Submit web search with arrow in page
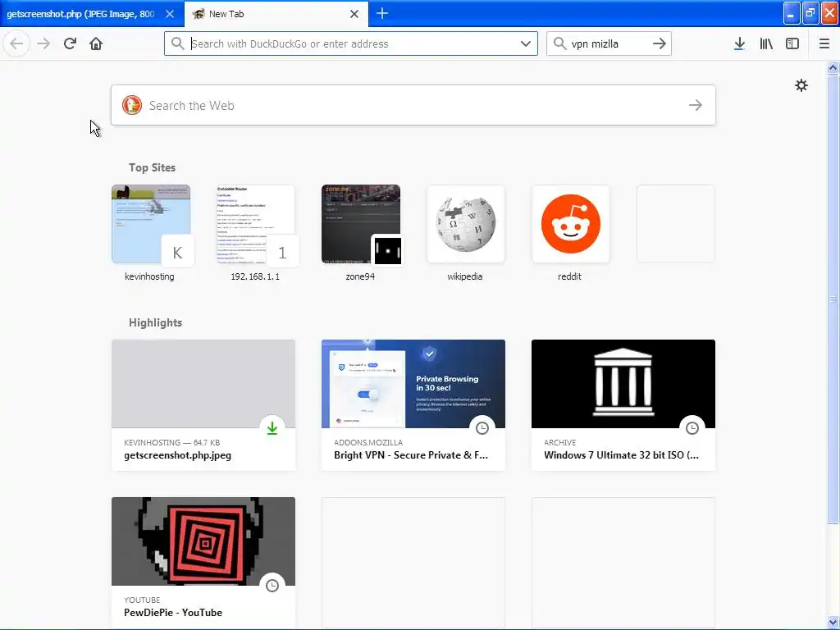840x630 pixels. (696, 105)
